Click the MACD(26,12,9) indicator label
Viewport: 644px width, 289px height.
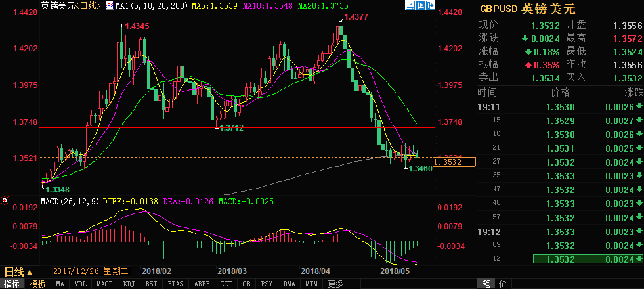click(x=70, y=202)
